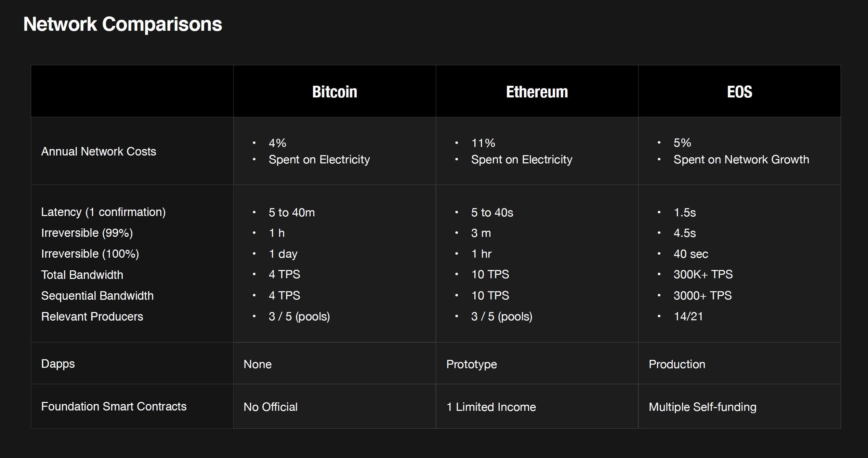The image size is (868, 458).
Task: Click the Relevant Producers label
Action: (x=92, y=316)
